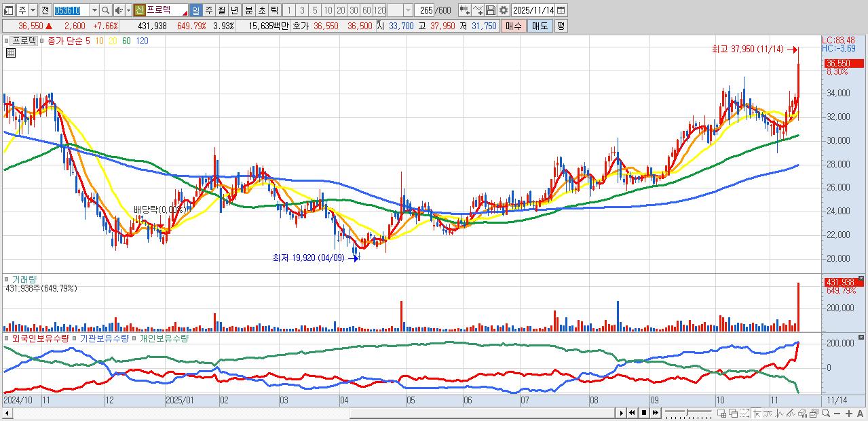Select the 5 interval button

[315, 10]
